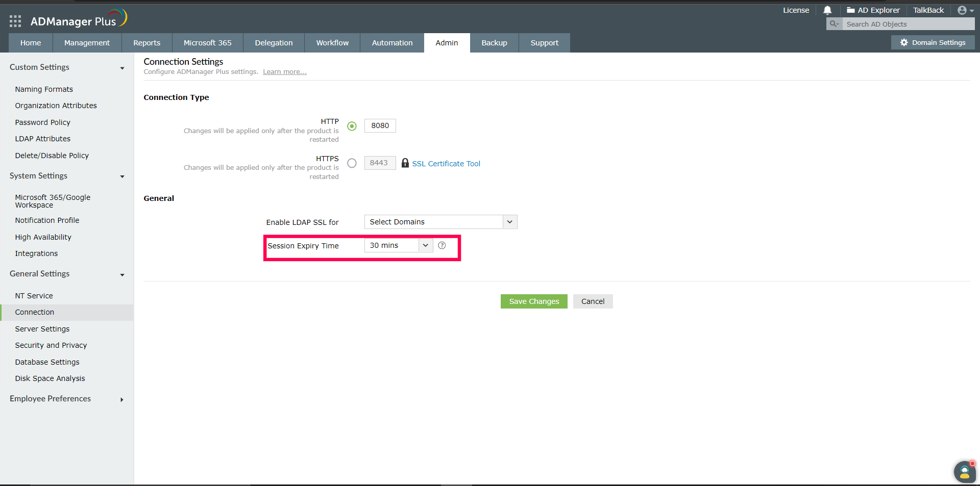
Task: Open Disk Space Analysis
Action: point(50,378)
